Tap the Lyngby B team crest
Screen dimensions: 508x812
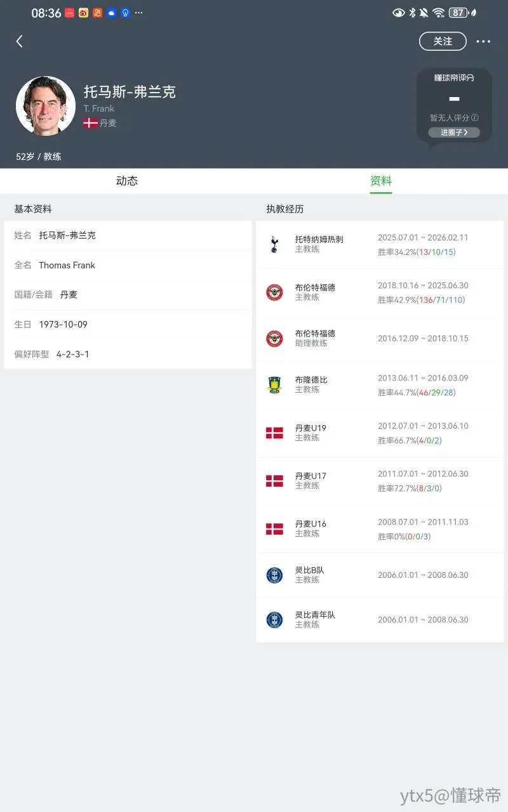pyautogui.click(x=274, y=575)
